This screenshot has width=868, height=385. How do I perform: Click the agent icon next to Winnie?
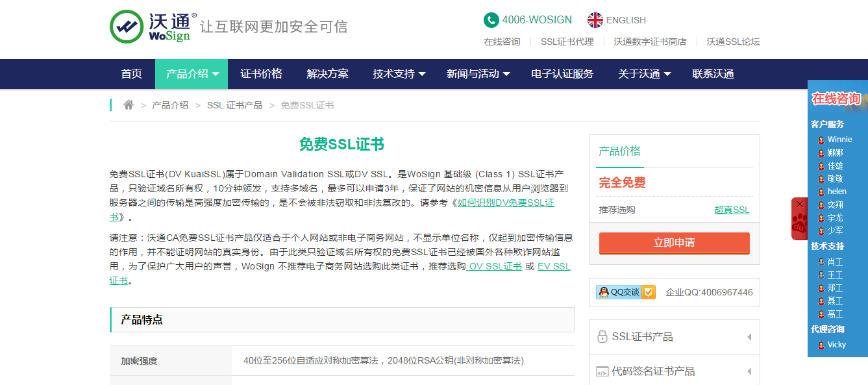pos(821,140)
